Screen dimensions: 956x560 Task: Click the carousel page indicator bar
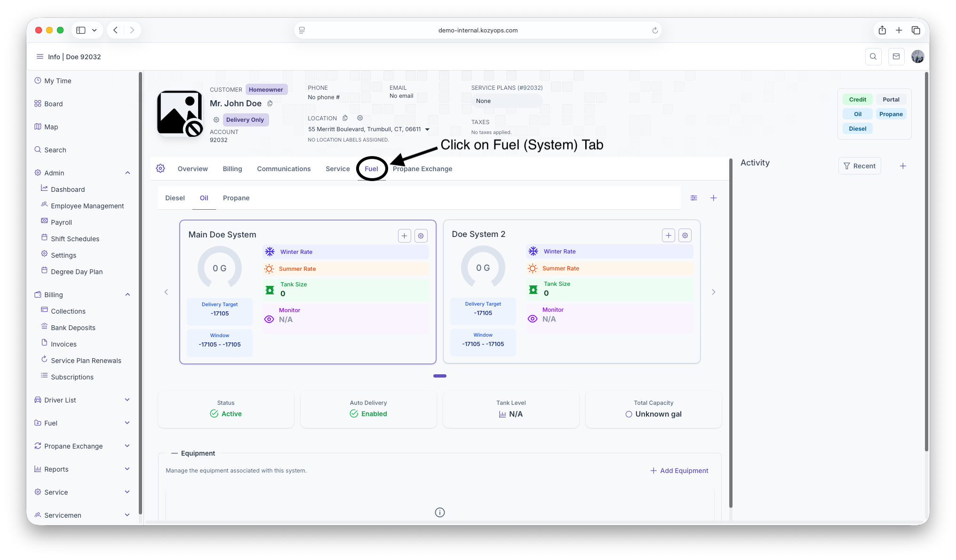click(440, 376)
